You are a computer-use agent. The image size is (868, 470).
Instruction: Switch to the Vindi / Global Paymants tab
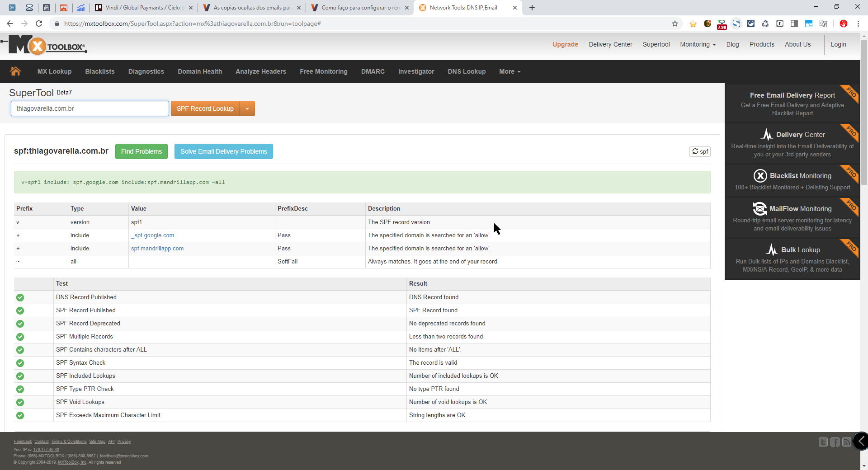(x=144, y=8)
